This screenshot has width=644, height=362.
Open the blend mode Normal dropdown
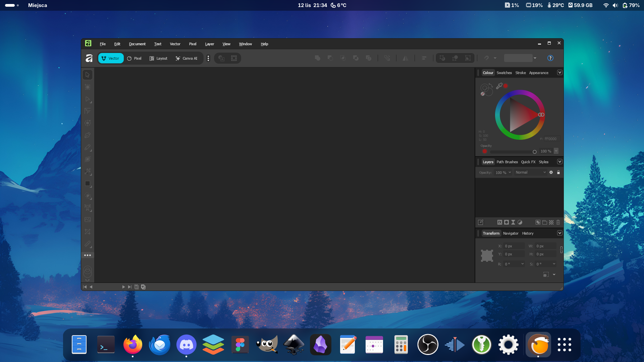point(531,172)
